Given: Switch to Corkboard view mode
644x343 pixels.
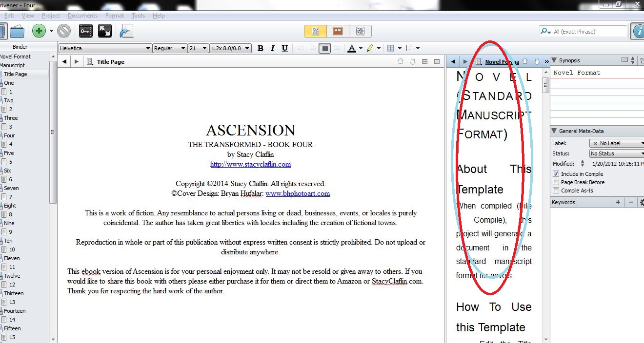Looking at the screenshot, I should click(337, 31).
